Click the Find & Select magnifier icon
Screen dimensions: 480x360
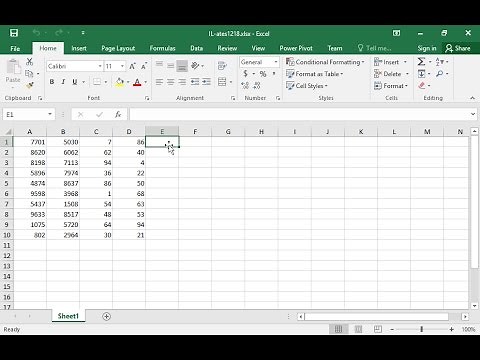440,74
